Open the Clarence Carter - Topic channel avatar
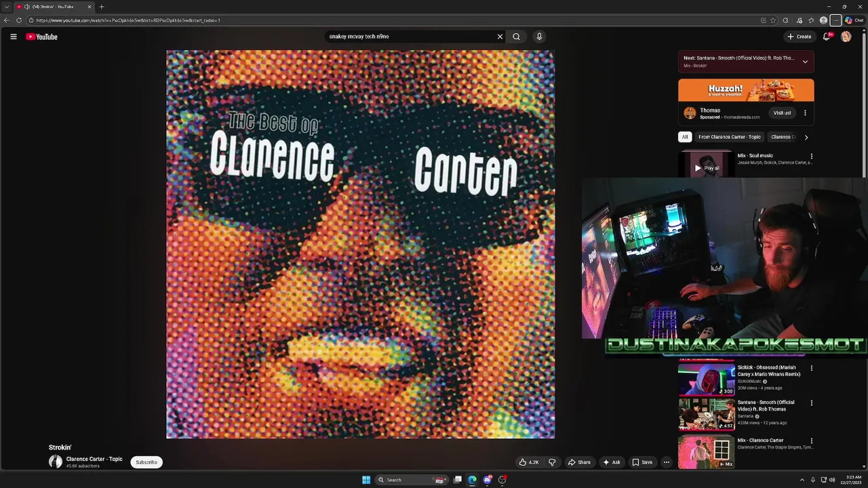Image resolution: width=868 pixels, height=488 pixels. pyautogui.click(x=56, y=462)
